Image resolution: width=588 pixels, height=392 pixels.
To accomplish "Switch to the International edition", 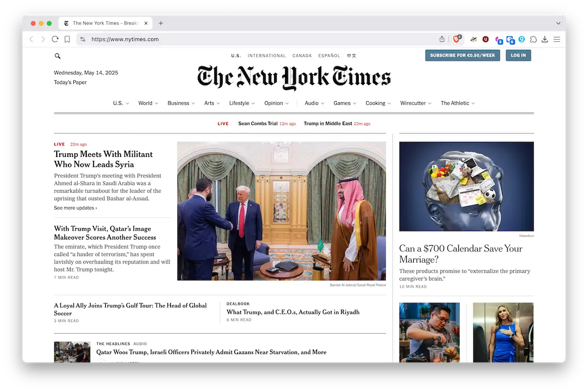I will (267, 55).
